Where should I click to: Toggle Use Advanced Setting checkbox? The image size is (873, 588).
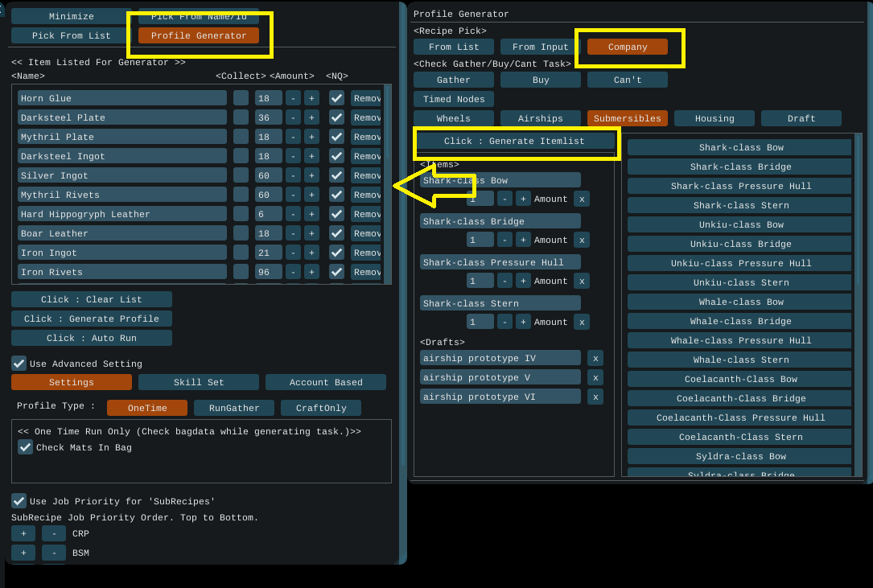click(x=19, y=364)
